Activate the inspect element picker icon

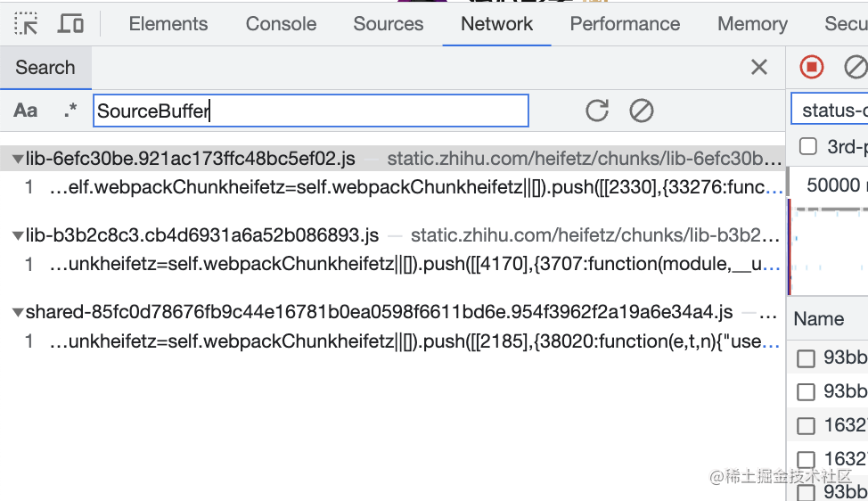point(27,24)
